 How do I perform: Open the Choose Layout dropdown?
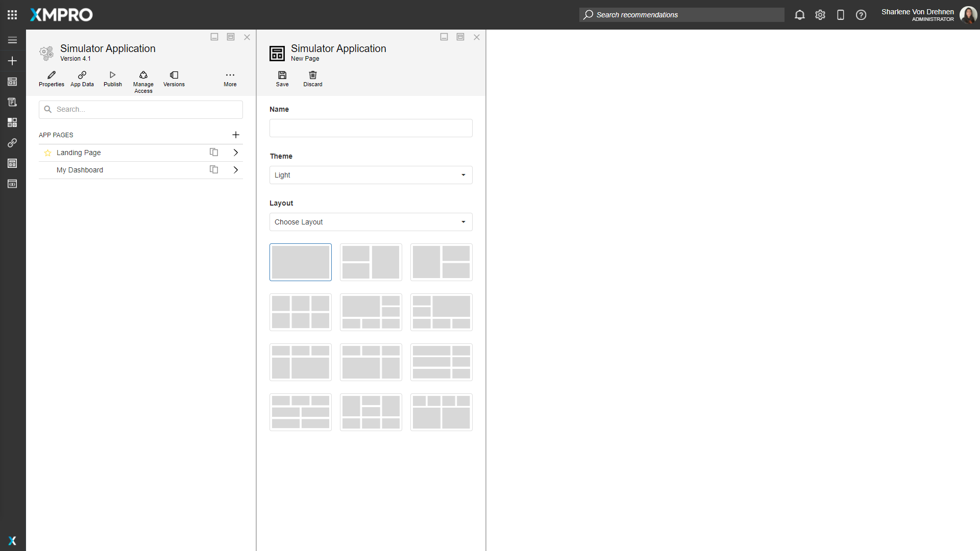coord(371,222)
